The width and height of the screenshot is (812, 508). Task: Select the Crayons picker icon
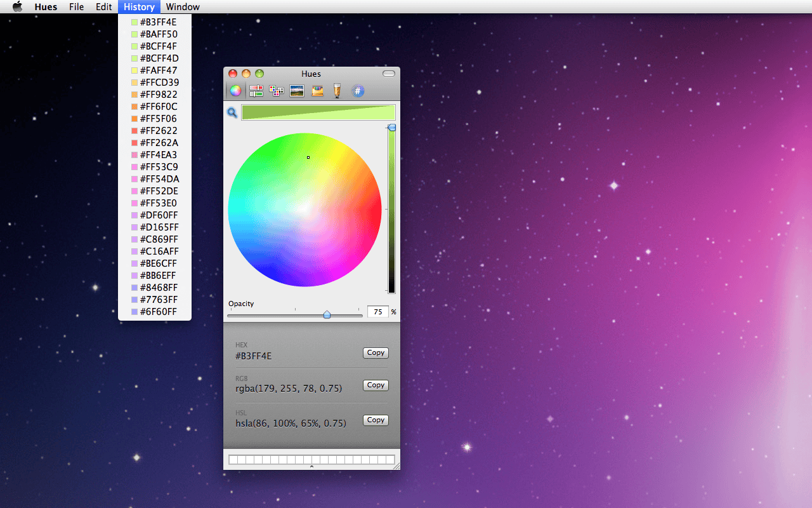tap(317, 90)
